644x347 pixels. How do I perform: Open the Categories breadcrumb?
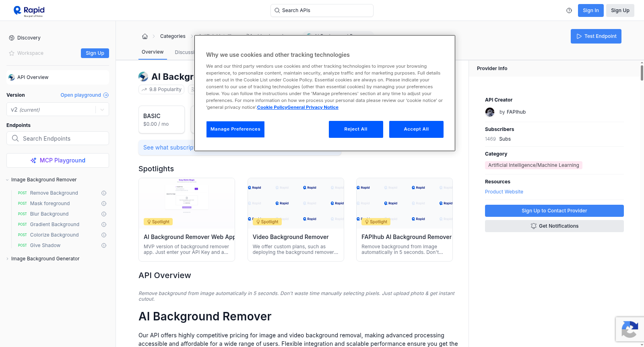point(173,36)
